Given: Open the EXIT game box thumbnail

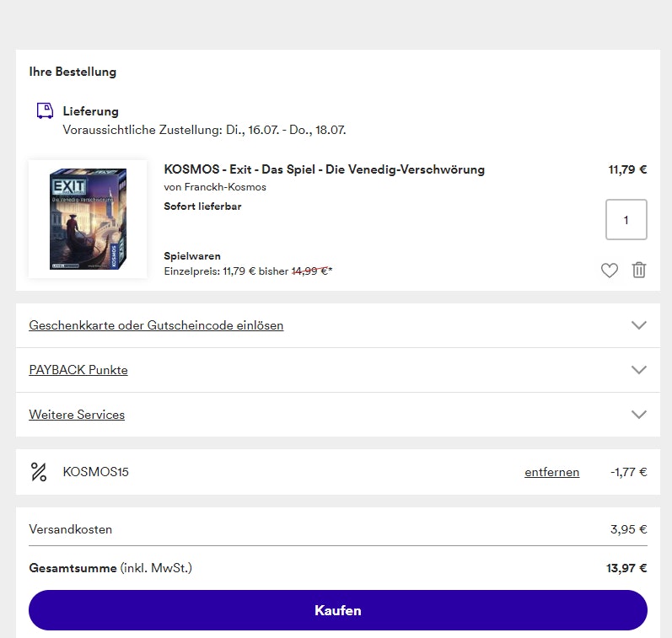Looking at the screenshot, I should (x=88, y=219).
